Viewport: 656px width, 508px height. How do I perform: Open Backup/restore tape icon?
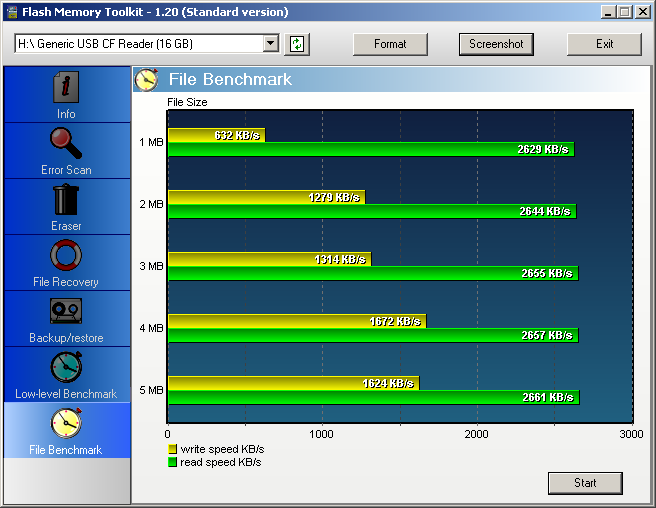[66, 312]
